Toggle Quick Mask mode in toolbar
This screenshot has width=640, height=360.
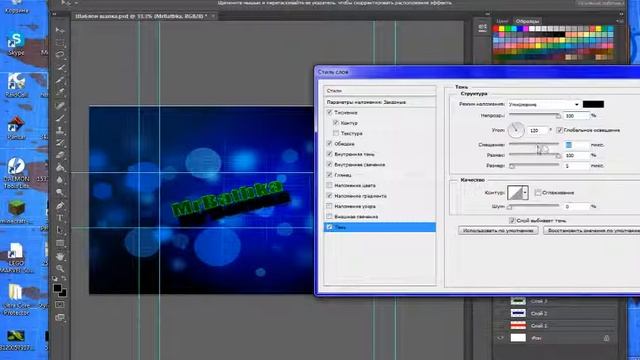[60, 304]
